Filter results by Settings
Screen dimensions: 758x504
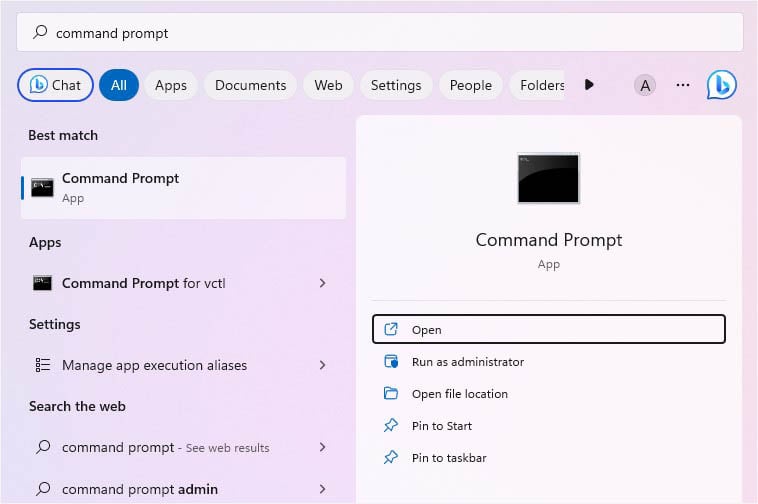click(x=396, y=85)
